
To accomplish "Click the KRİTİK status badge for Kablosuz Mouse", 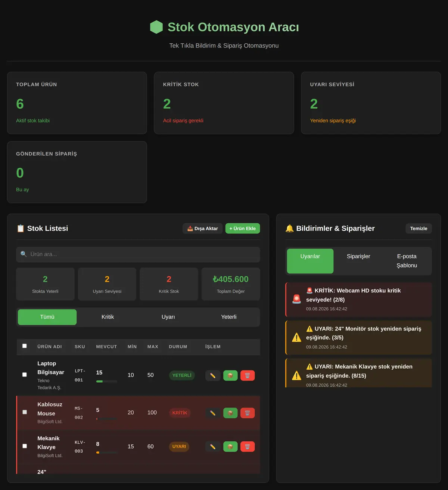I will (180, 413).
